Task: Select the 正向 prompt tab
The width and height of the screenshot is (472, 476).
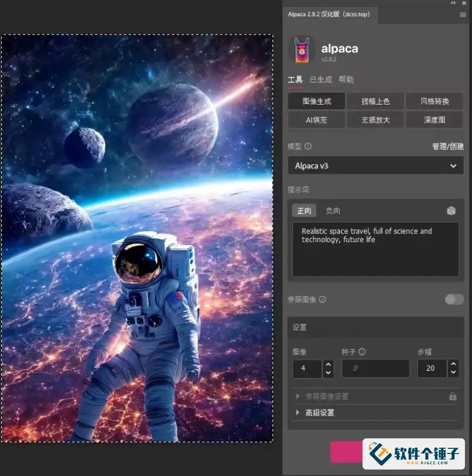Action: pos(304,210)
